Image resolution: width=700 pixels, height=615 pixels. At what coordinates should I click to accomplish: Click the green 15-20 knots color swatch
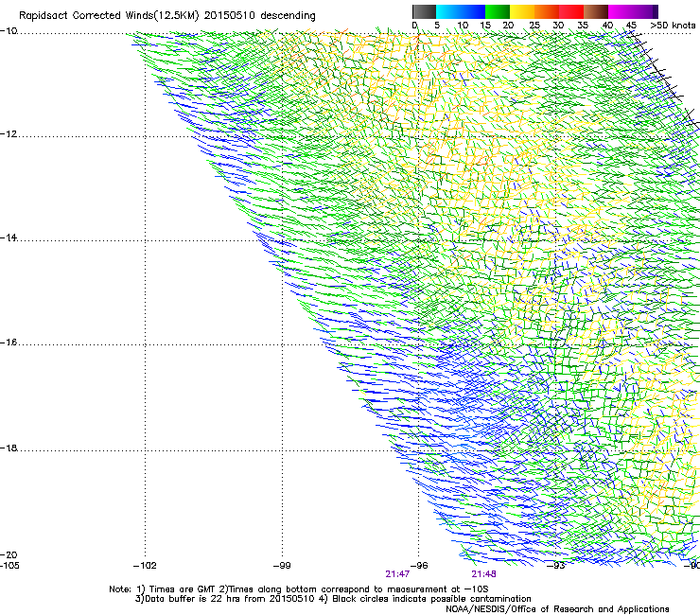point(497,11)
